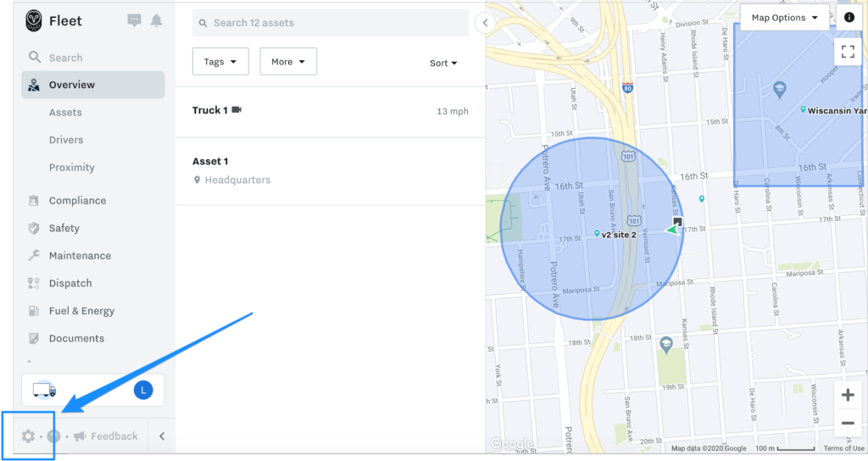Open the help icon beside the gear
The height and width of the screenshot is (461, 868).
coord(53,436)
